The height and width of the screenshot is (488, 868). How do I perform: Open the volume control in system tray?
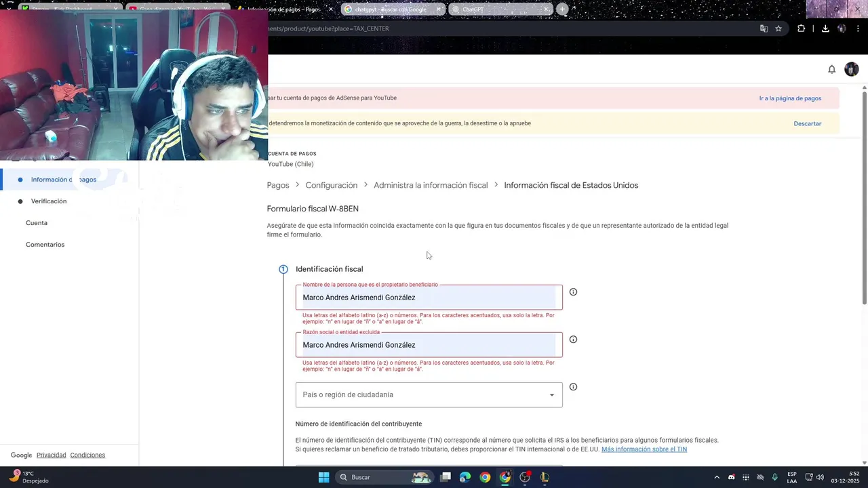tap(820, 477)
